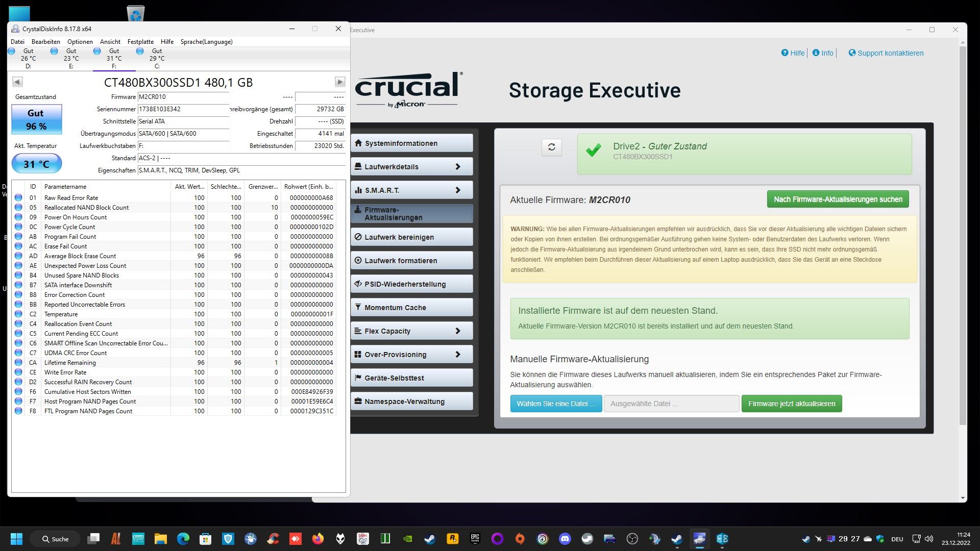
Task: Open Hilfe link with question icon
Action: coord(793,53)
